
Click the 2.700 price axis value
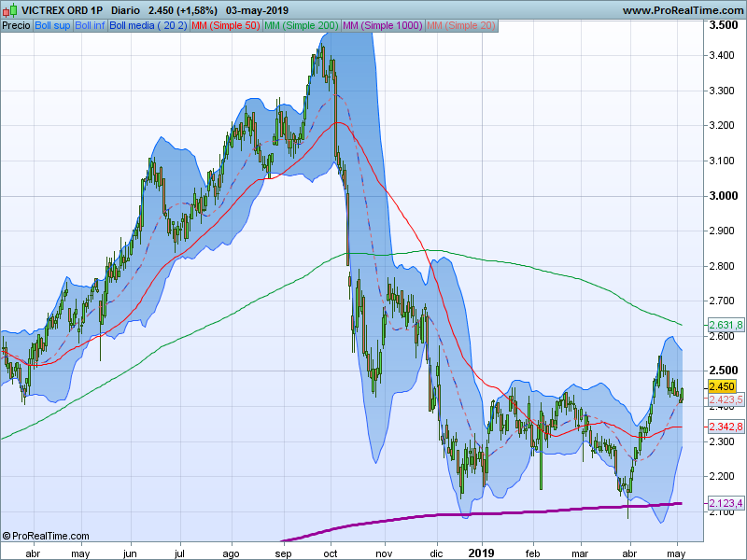click(x=721, y=301)
